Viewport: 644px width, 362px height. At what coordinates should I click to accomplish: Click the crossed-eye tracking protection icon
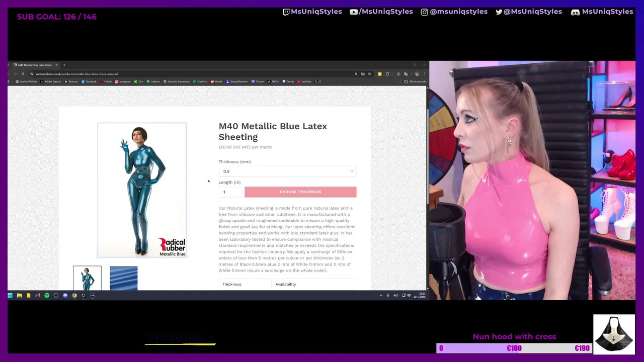click(x=363, y=74)
